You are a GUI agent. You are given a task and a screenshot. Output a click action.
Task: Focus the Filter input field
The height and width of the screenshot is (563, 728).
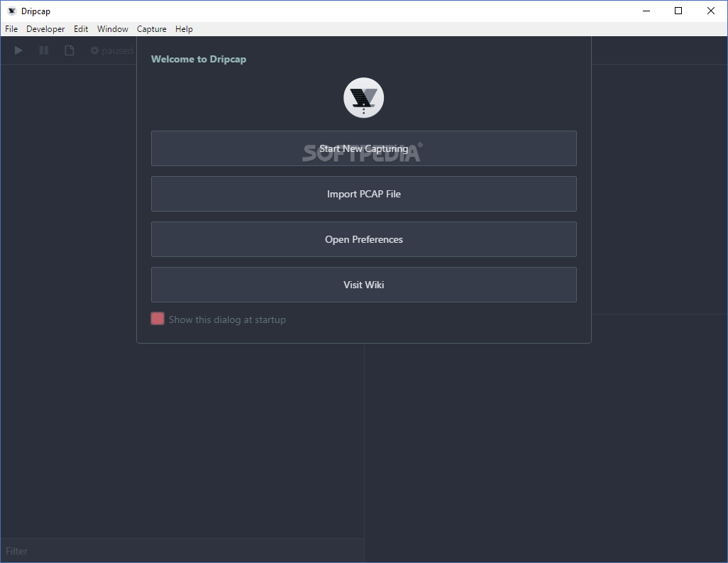[182, 551]
